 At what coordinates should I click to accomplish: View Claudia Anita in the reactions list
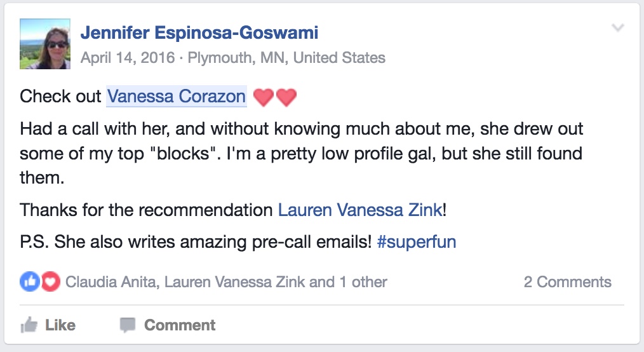(x=111, y=281)
